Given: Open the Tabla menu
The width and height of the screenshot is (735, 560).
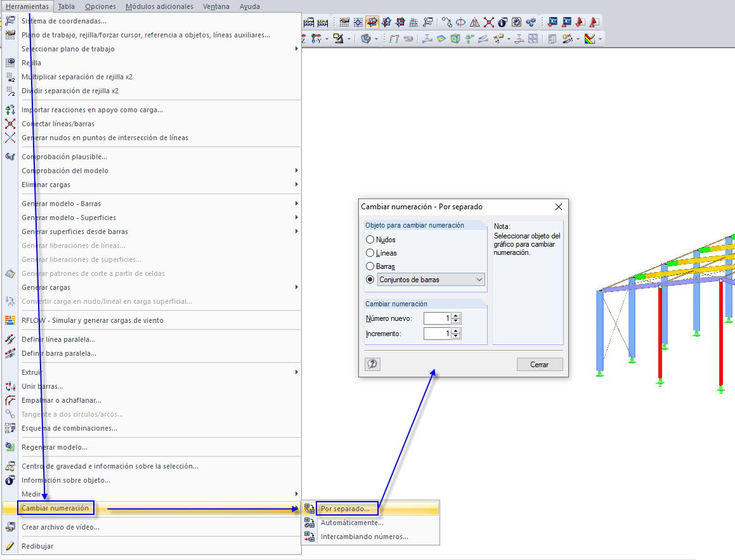Looking at the screenshot, I should pos(66,6).
